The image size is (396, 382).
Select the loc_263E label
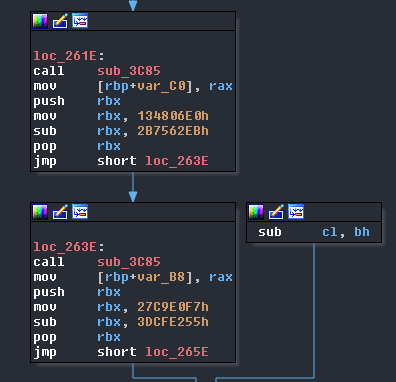[x=65, y=247]
